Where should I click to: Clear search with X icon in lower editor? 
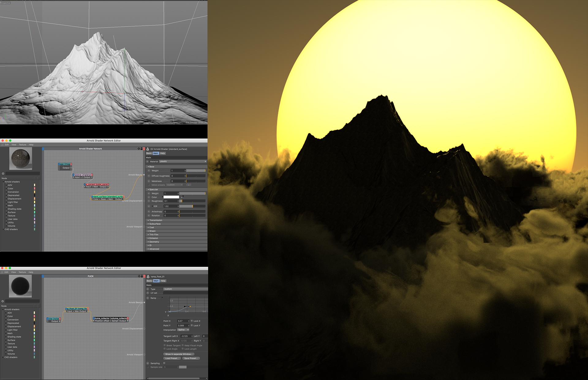tap(3, 301)
